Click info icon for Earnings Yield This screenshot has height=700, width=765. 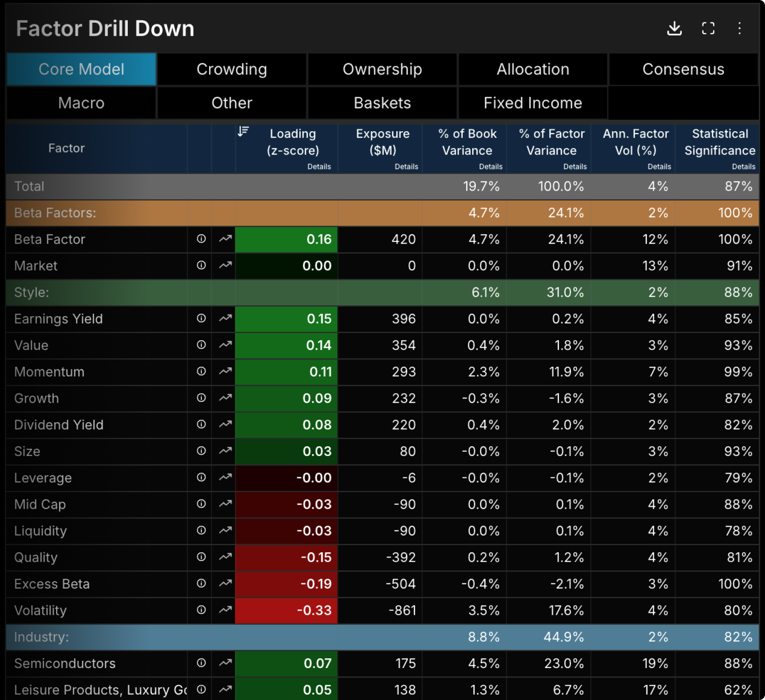click(201, 318)
